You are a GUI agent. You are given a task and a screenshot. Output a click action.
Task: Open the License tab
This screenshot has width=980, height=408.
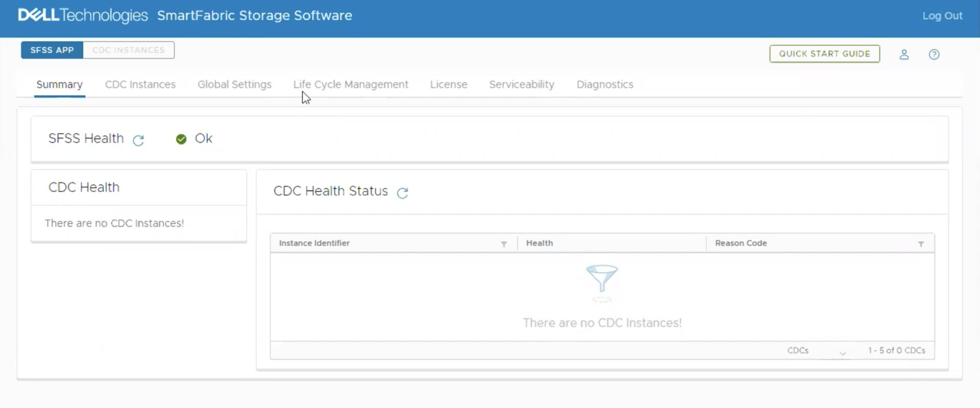click(449, 85)
